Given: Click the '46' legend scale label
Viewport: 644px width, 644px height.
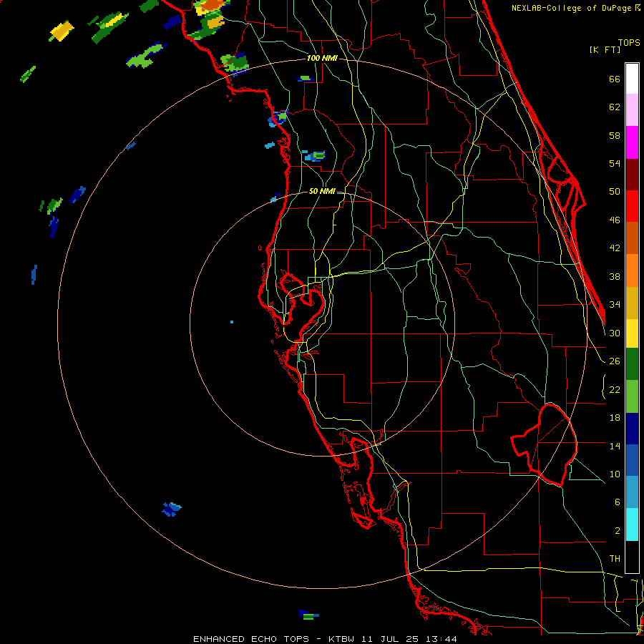Looking at the screenshot, I should (615, 220).
